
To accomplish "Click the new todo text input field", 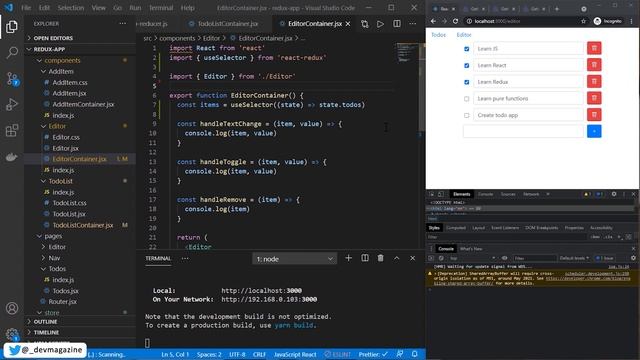I will [524, 131].
